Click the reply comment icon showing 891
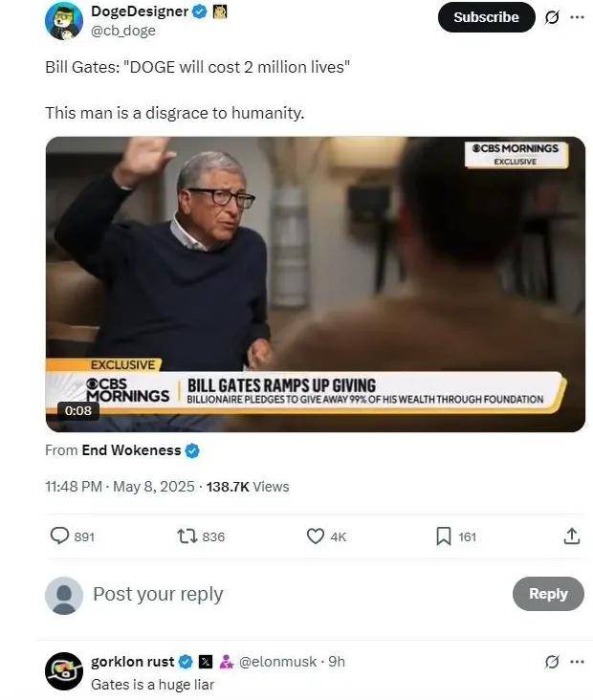 (59, 536)
